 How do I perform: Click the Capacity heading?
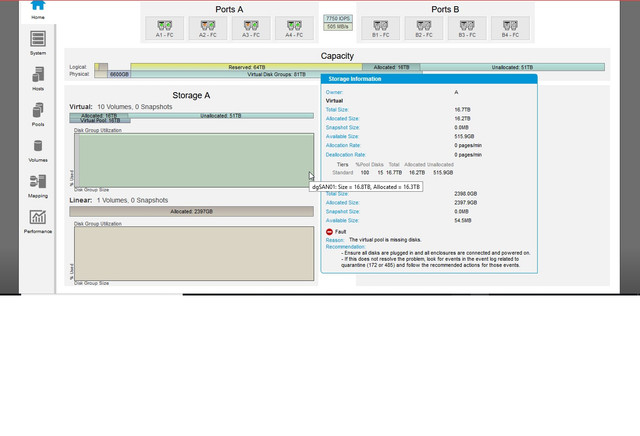tap(337, 56)
